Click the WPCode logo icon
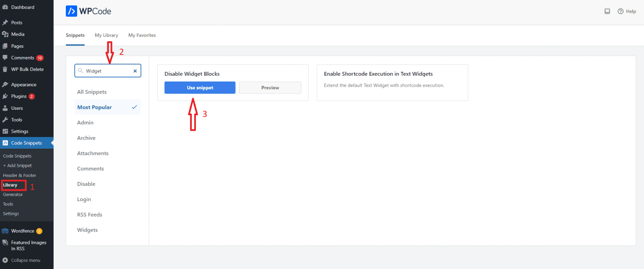 (x=71, y=11)
